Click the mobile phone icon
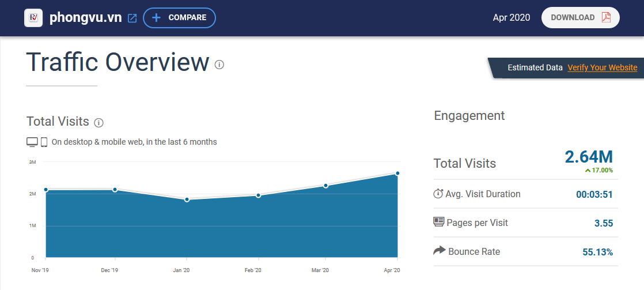 (x=44, y=142)
